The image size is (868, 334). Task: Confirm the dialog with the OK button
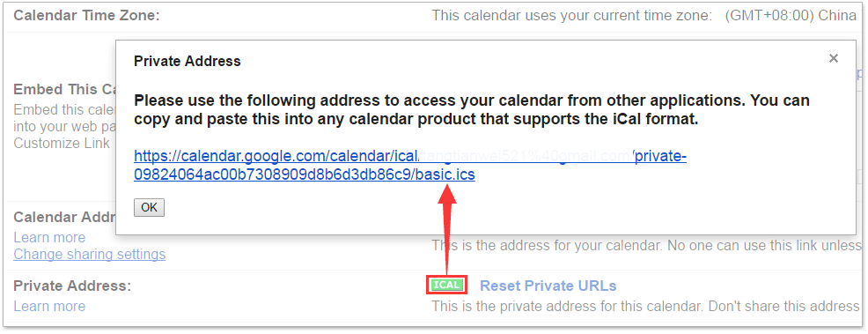tap(149, 208)
